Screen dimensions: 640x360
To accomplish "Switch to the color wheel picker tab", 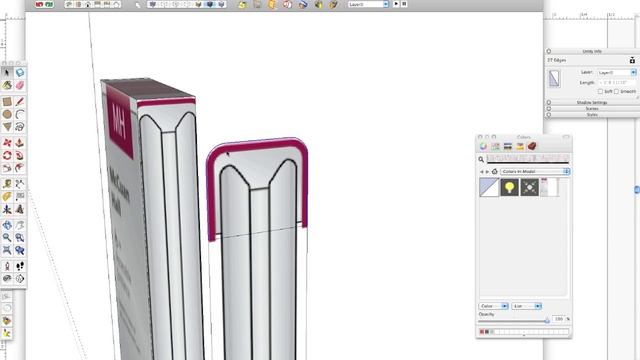I will (x=483, y=147).
